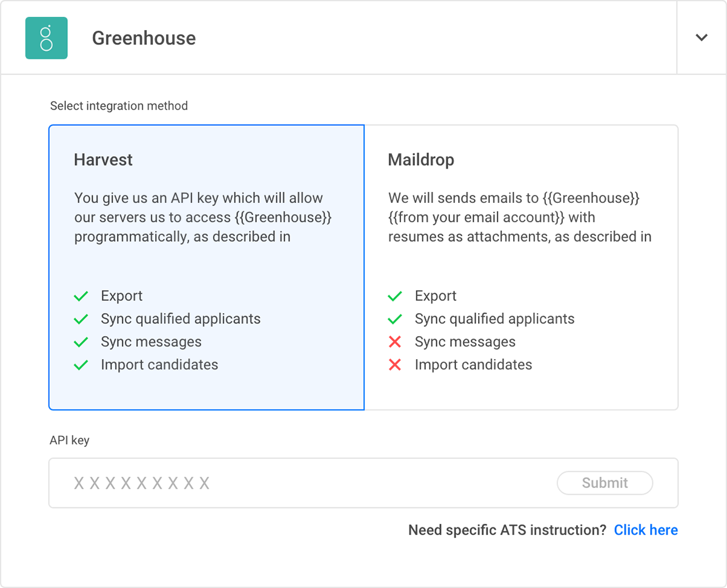Viewport: 727px width, 588px height.
Task: Click 'Import candidates' text under Maildrop
Action: tap(473, 365)
